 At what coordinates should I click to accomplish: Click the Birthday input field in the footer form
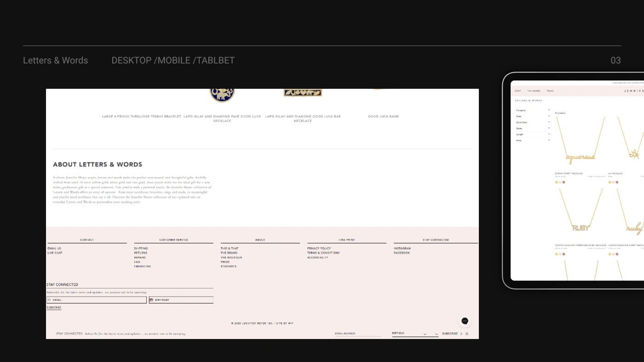181,300
